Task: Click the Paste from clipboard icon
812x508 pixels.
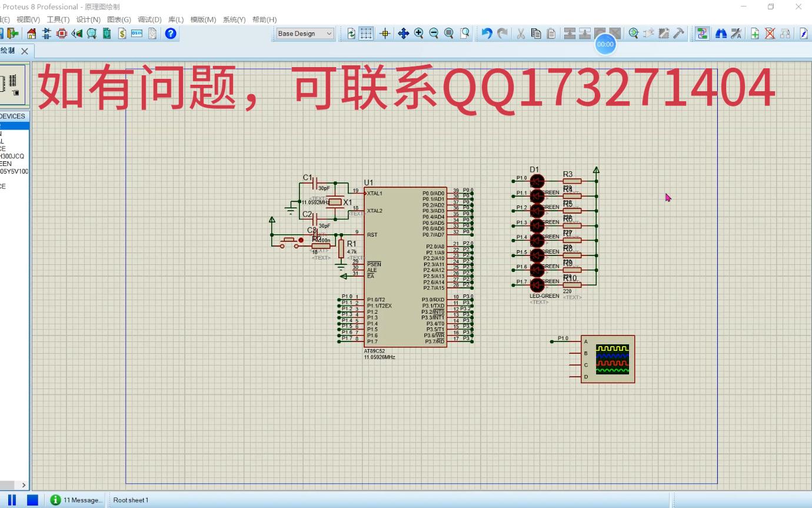Action: (x=551, y=34)
